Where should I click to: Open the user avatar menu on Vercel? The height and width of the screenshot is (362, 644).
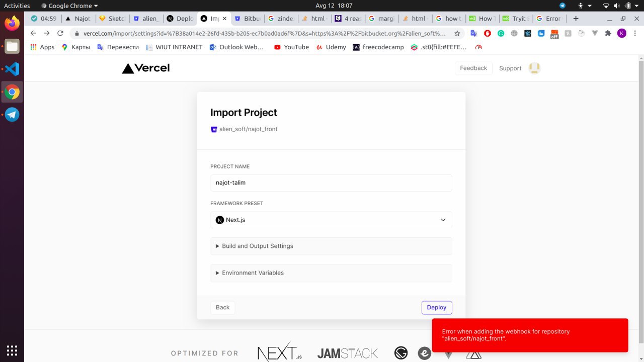[534, 68]
